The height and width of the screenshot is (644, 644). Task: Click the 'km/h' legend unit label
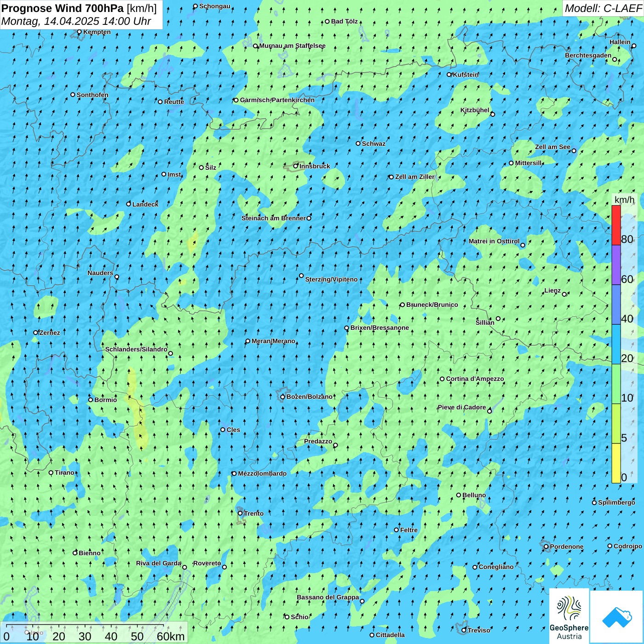point(624,200)
